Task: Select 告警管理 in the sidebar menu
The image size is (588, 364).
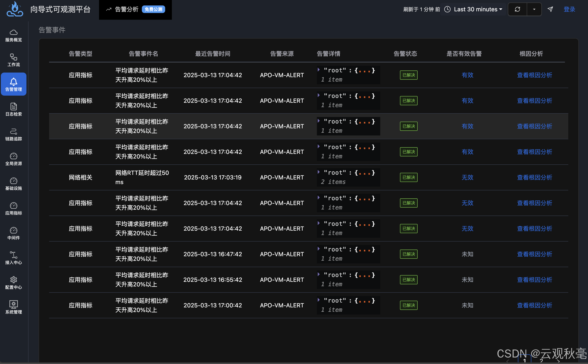Action: [x=13, y=84]
